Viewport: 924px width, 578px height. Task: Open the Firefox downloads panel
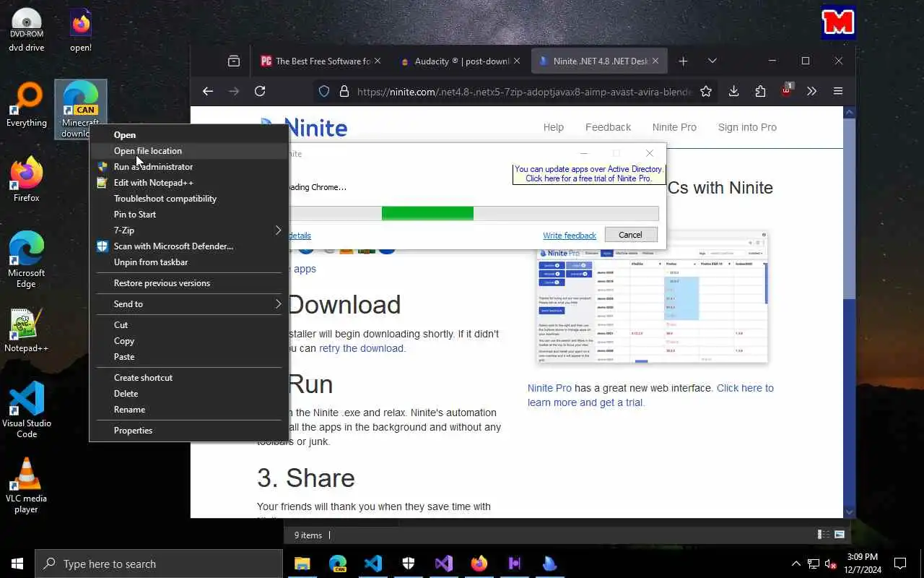[x=734, y=91]
